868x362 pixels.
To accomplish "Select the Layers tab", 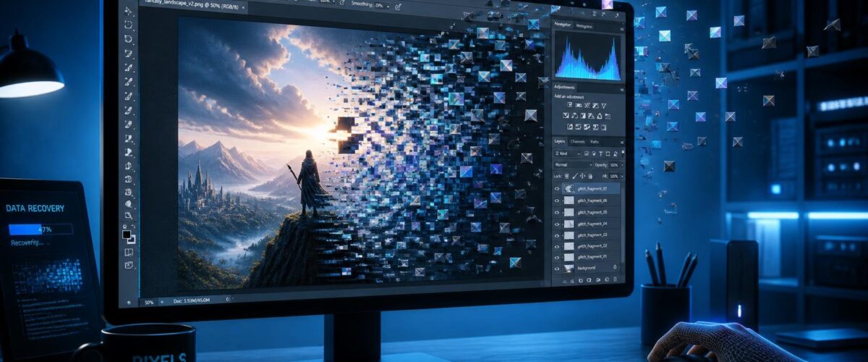I will point(559,142).
